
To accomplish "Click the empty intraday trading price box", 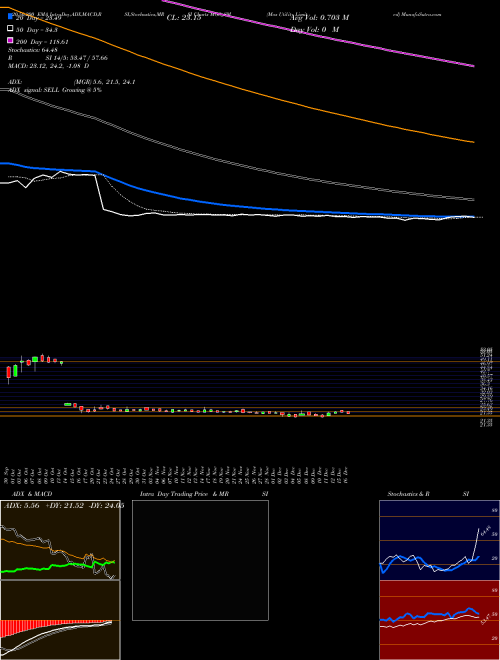I will tap(200, 560).
